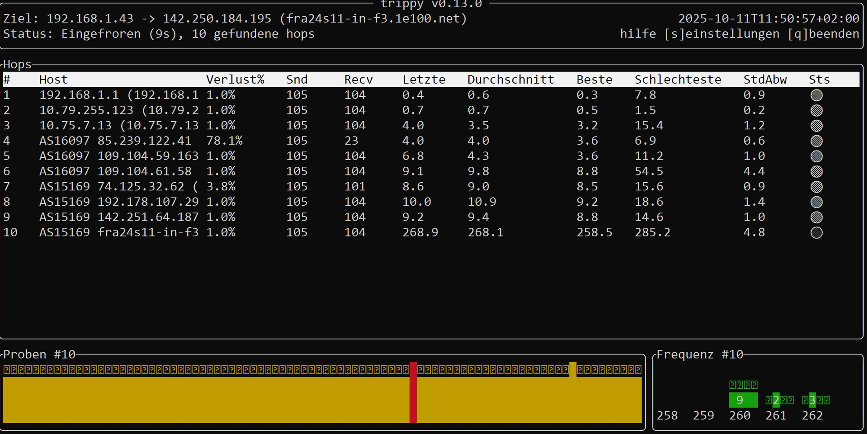
Task: Select host AS15169 fra24s11-in-f3
Action: click(x=119, y=232)
